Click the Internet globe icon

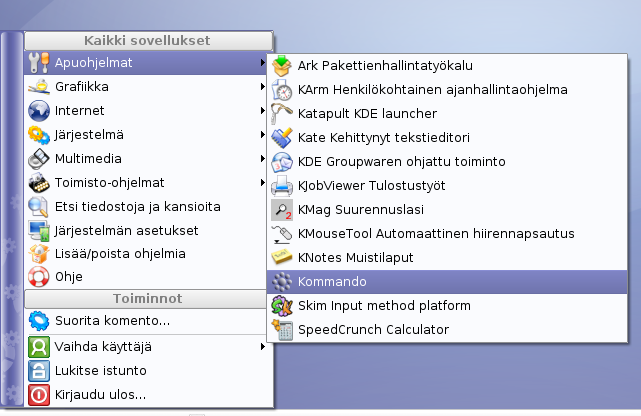39,111
